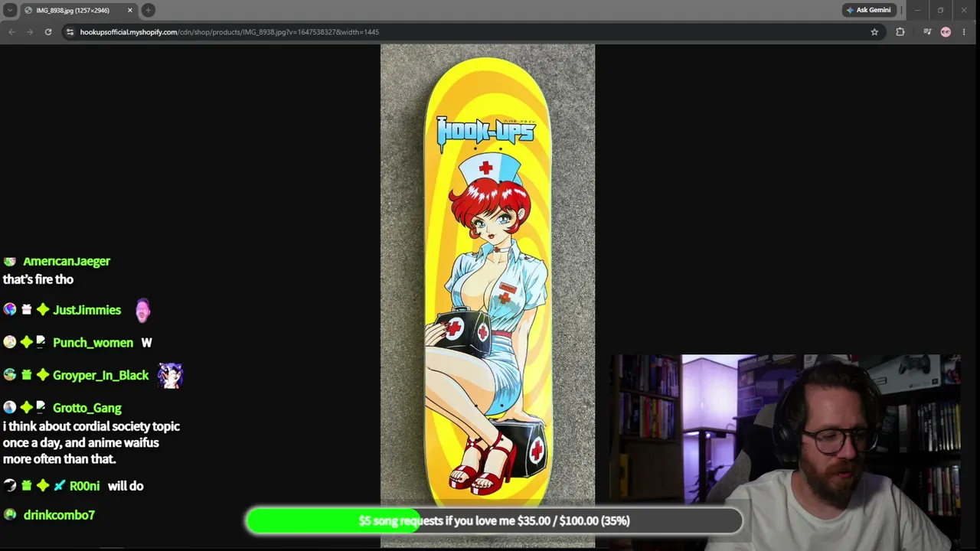Click the AmericanJaeger username in chat
The width and height of the screenshot is (980, 551).
coord(67,261)
